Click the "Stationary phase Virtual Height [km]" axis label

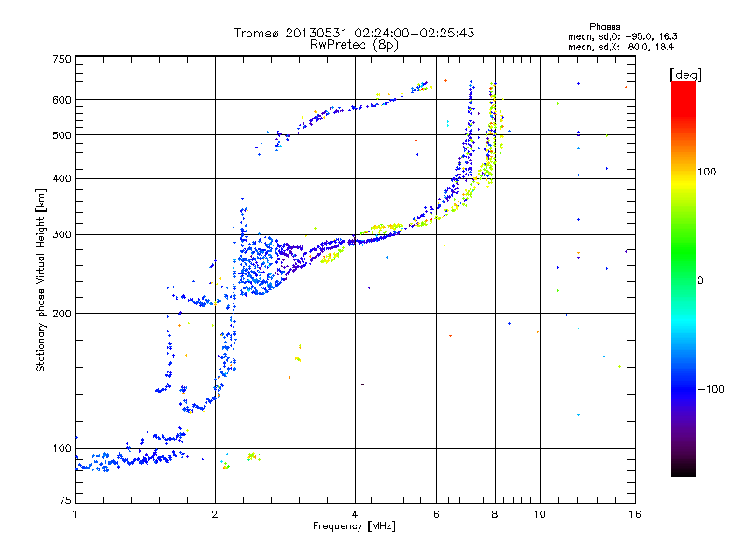coord(41,280)
